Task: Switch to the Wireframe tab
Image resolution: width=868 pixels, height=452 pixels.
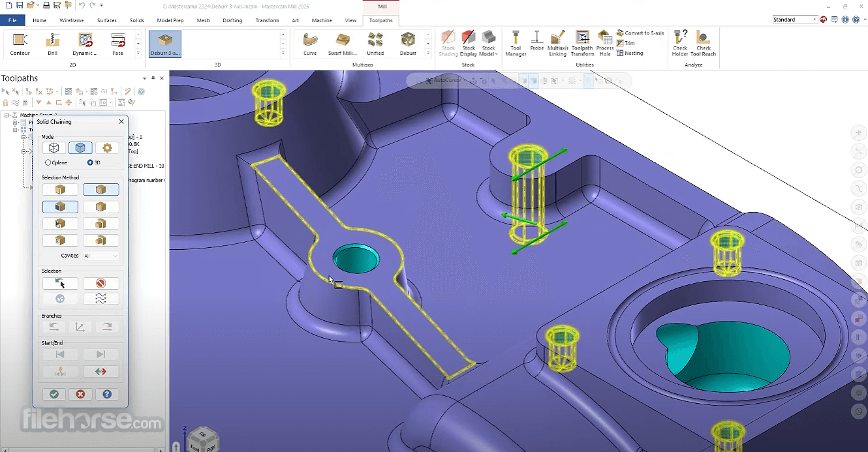Action: coord(72,20)
